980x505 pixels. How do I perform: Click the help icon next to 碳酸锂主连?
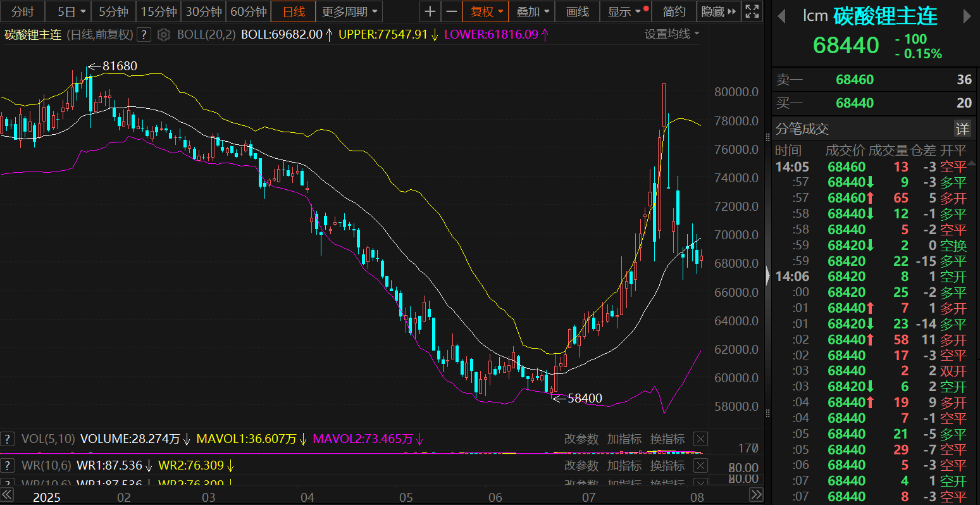[x=144, y=35]
